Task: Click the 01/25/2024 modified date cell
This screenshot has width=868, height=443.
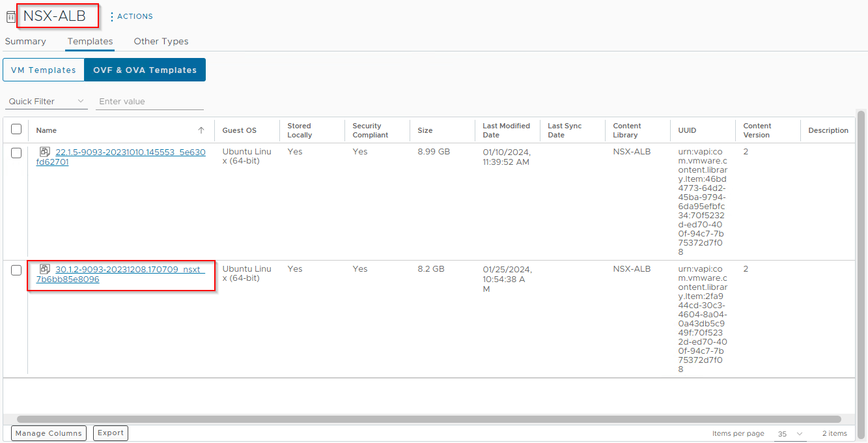Action: [507, 279]
